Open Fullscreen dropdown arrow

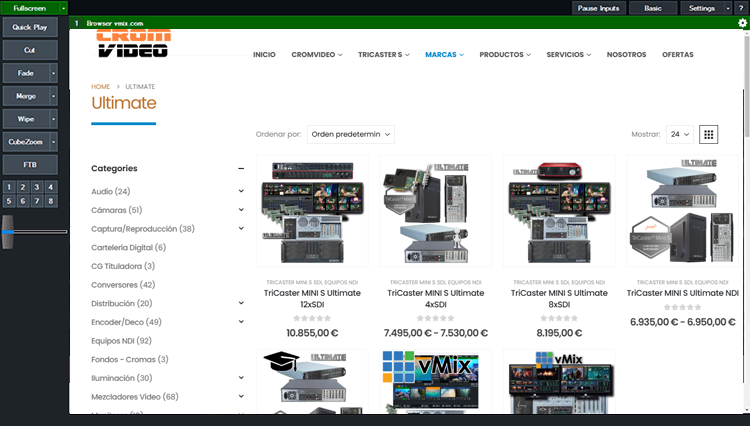[x=63, y=8]
